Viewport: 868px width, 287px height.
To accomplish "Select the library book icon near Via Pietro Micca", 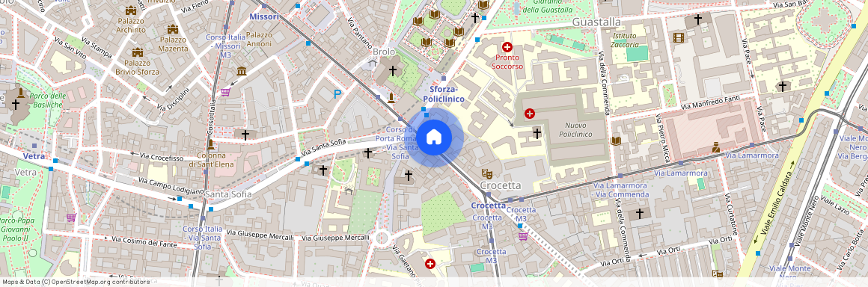I will (x=615, y=141).
